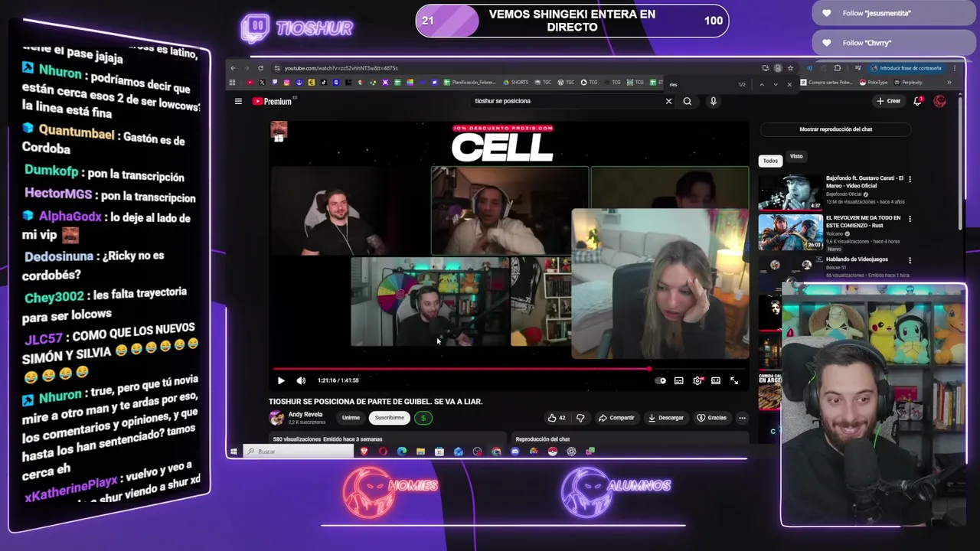Click the browser address bar URL
This screenshot has width=980, height=551.
[x=341, y=68]
